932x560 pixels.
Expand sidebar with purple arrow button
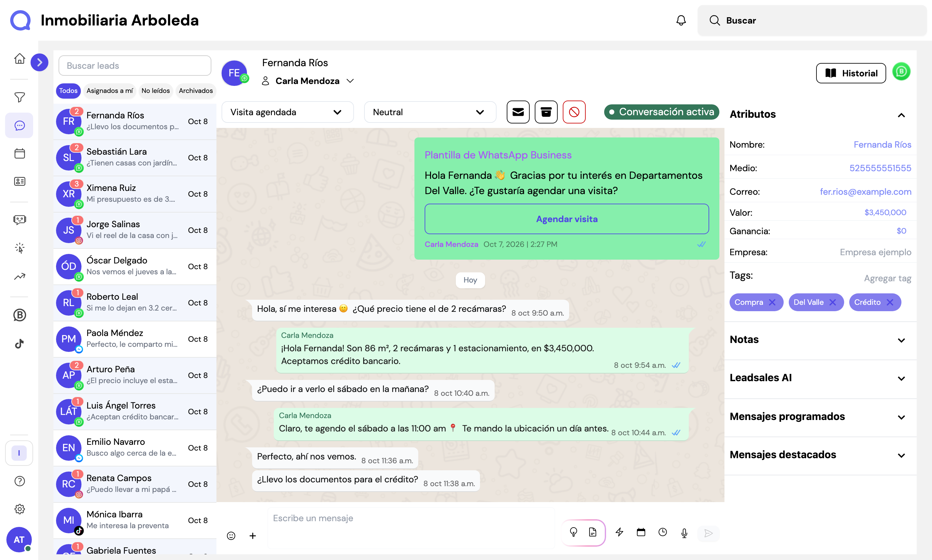[x=39, y=62]
